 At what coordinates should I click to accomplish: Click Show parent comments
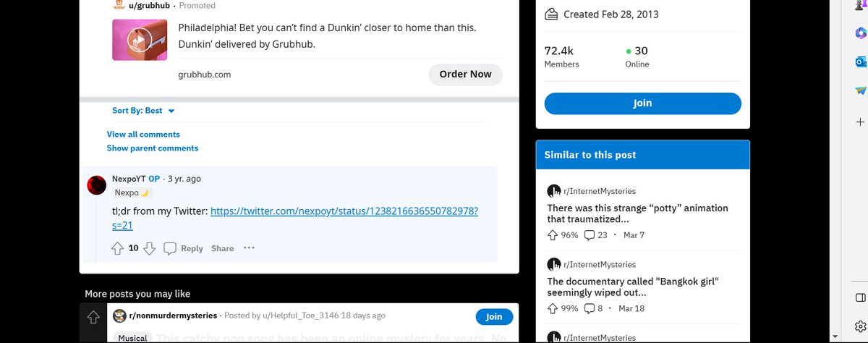[153, 148]
